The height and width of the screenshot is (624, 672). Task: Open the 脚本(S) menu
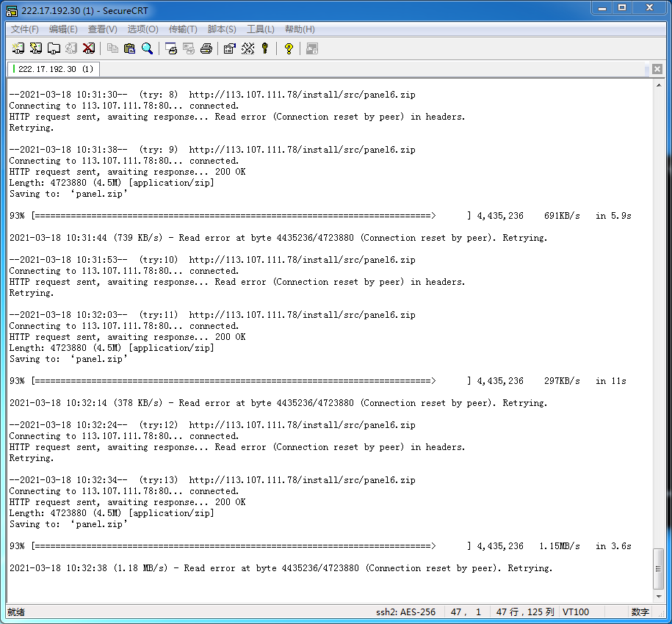pyautogui.click(x=222, y=29)
